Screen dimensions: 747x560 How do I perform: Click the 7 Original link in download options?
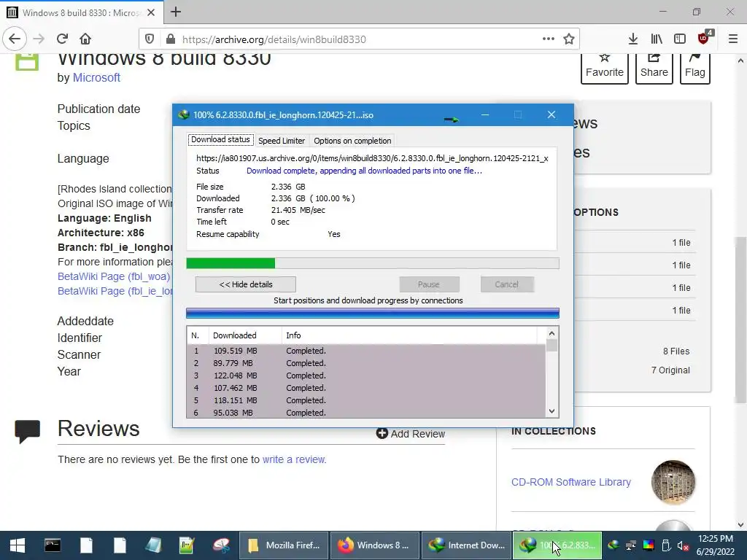670,370
